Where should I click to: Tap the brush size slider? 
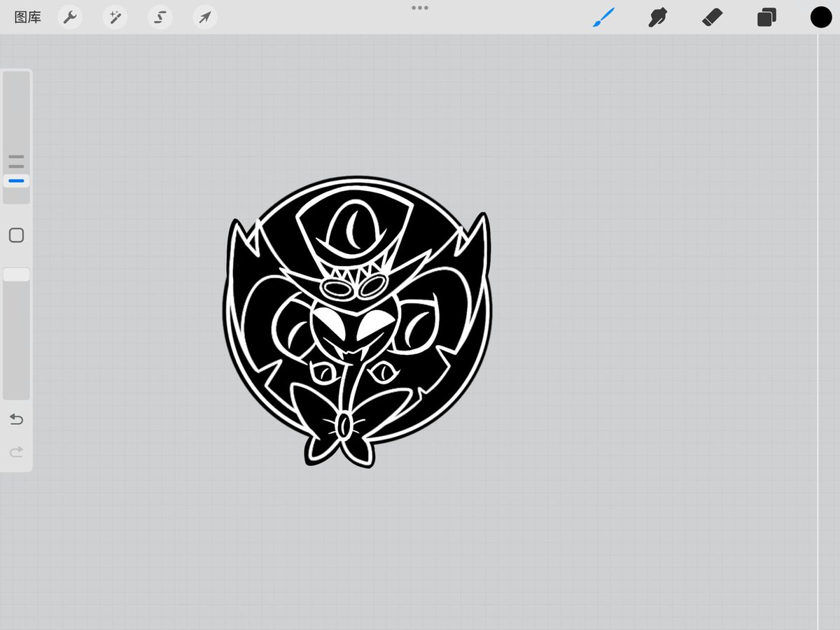(x=16, y=138)
